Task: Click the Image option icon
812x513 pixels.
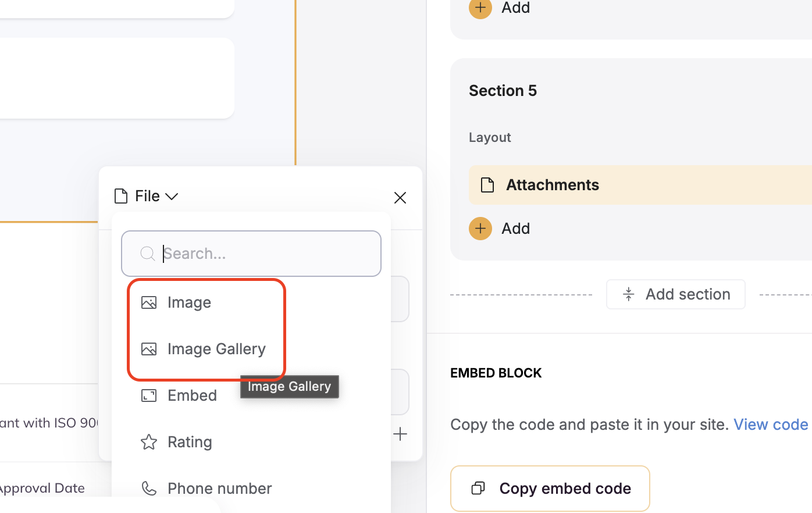Action: pyautogui.click(x=149, y=302)
